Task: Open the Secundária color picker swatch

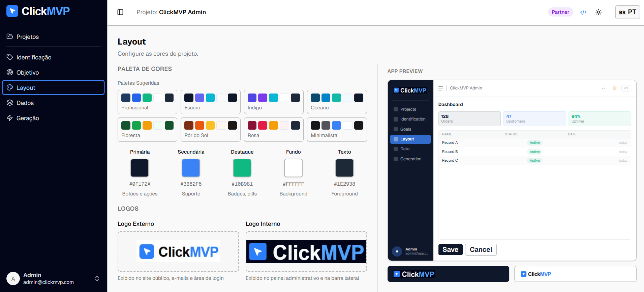Action: pos(191,168)
